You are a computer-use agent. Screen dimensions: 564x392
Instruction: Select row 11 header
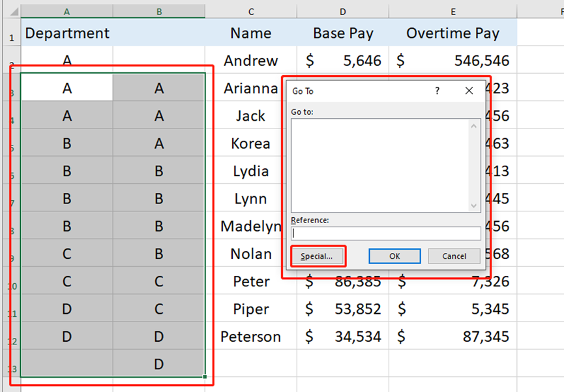[12, 309]
